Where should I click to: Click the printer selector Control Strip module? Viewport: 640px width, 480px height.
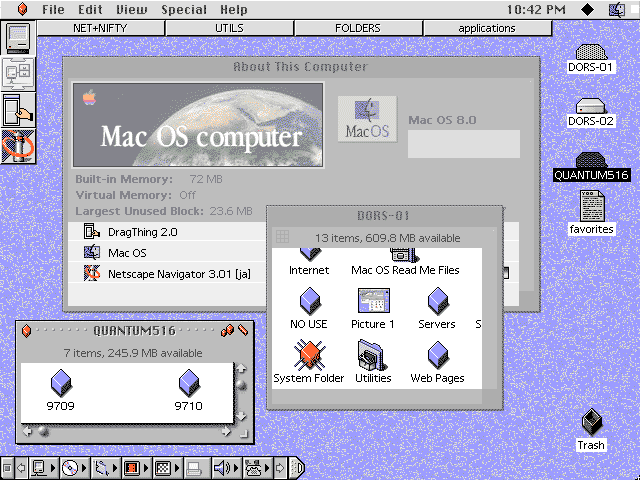coord(197,468)
